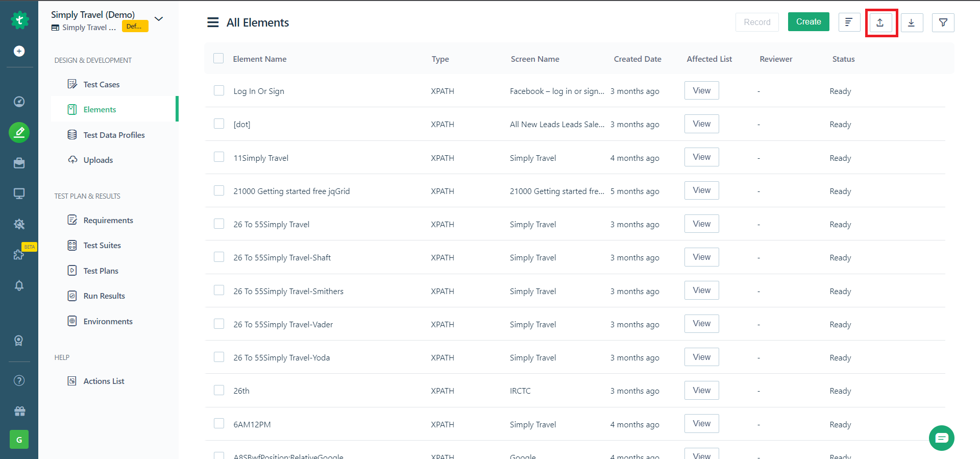Check the box for 26 To 55Simply Travel-Vader
The height and width of the screenshot is (459, 980).
(219, 324)
